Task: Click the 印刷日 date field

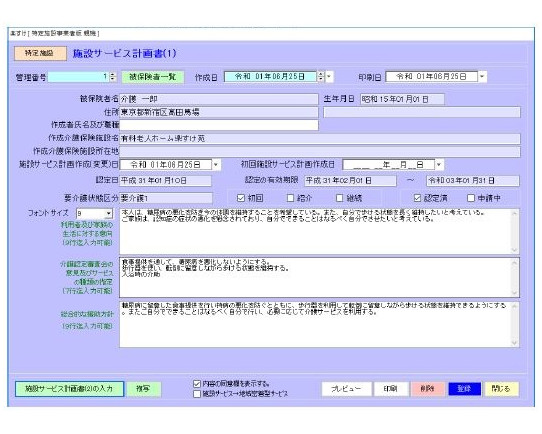Action: 431,76
